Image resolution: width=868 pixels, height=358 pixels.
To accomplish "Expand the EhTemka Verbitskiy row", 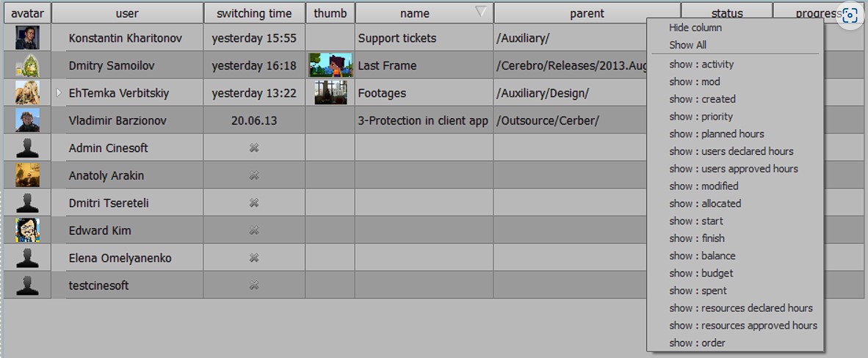I will [59, 92].
